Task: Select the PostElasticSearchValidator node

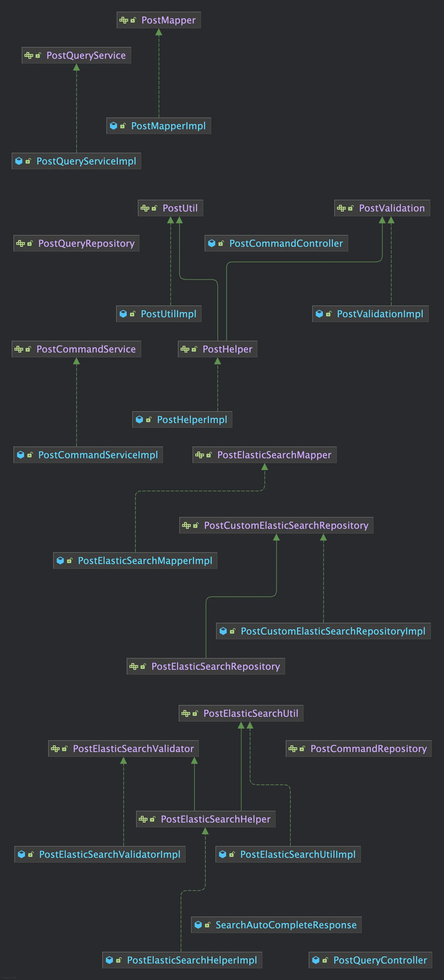Action: click(x=123, y=749)
